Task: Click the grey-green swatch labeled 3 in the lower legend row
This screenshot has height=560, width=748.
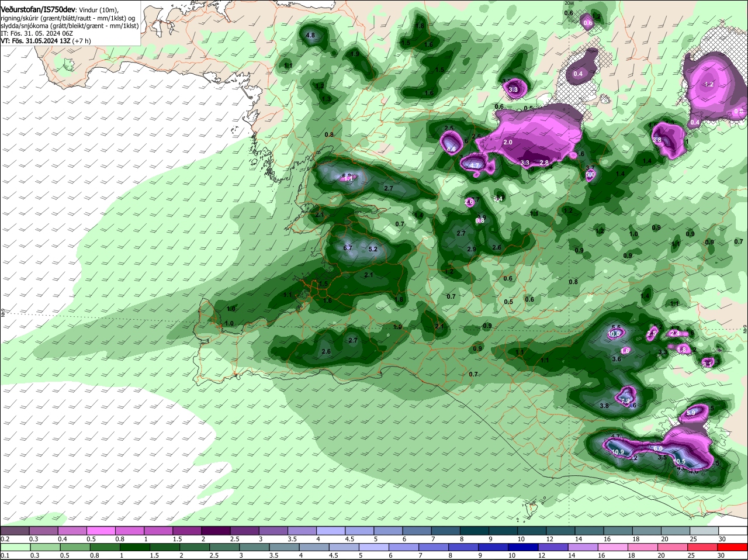Action: point(254,547)
